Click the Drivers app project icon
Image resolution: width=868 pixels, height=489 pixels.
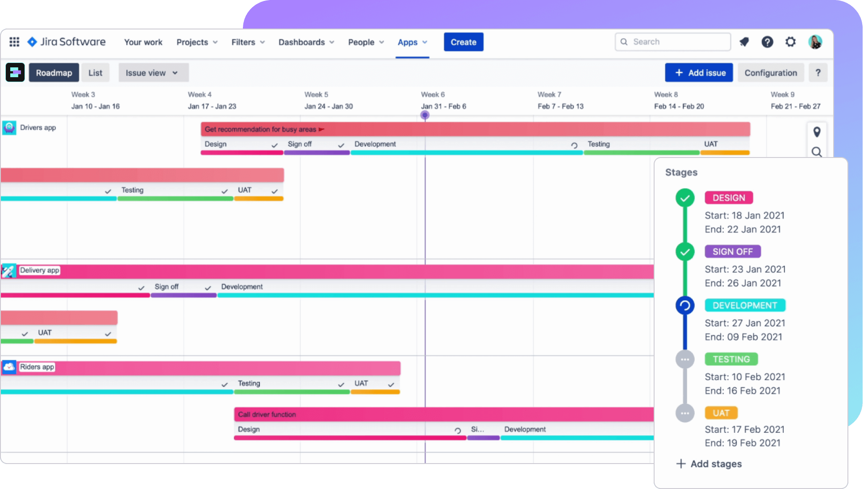9,128
